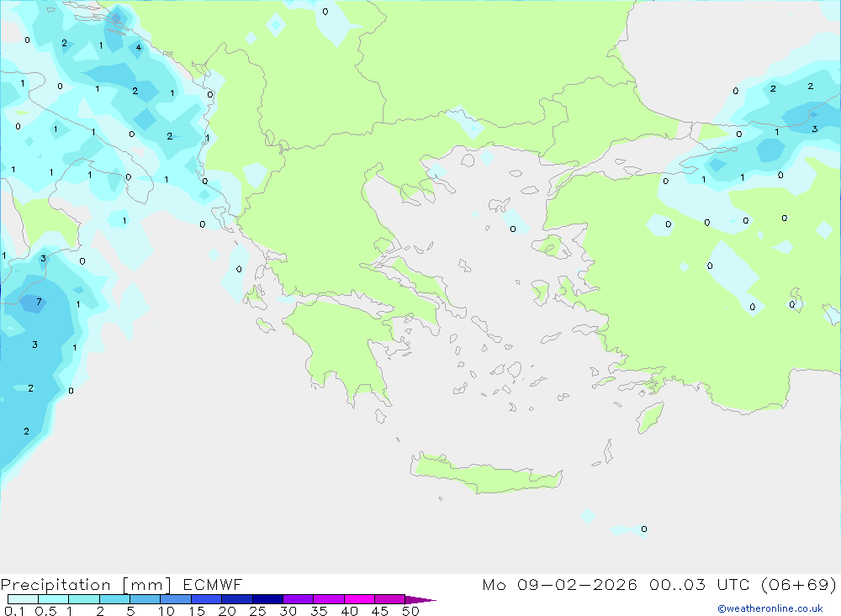This screenshot has height=616, width=841.
Task: Click the legend scale label '15'
Action: point(197,611)
